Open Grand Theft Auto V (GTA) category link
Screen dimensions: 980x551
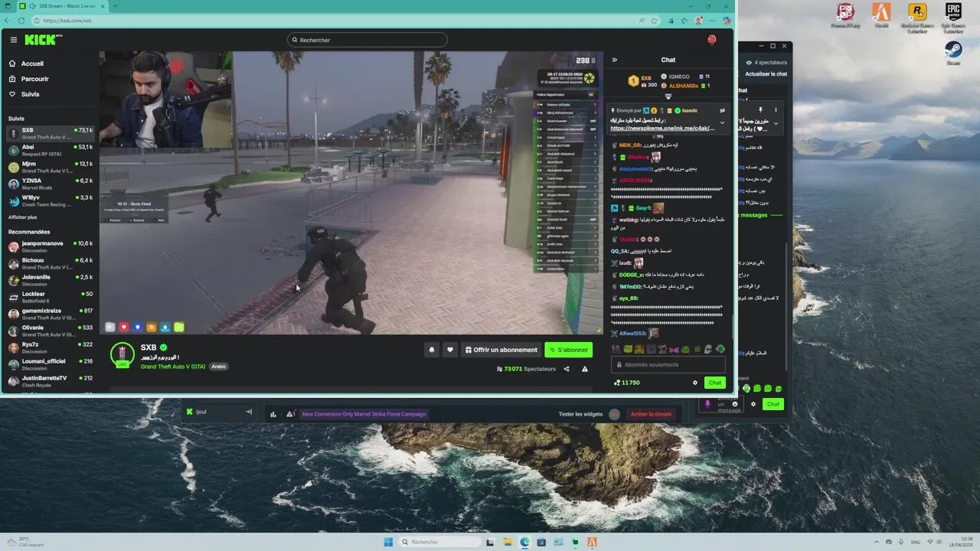(x=173, y=367)
